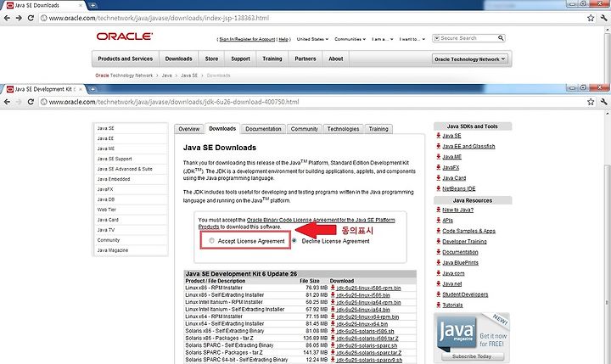Click Java SE breadcrumb link
Image resolution: width=611 pixels, height=364 pixels.
pyautogui.click(x=189, y=76)
